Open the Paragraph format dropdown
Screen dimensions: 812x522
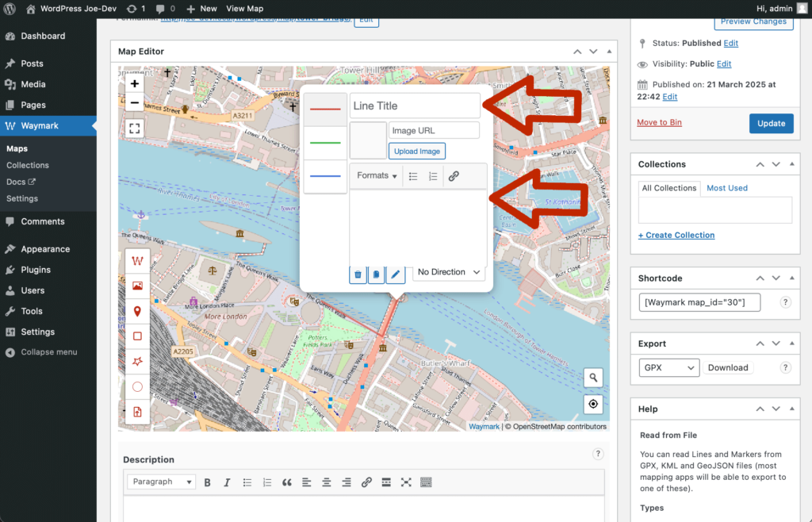point(162,482)
